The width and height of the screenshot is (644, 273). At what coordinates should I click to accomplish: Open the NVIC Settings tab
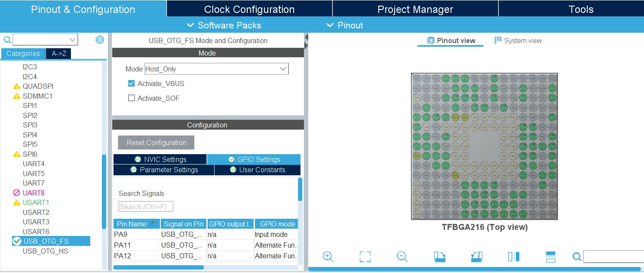pyautogui.click(x=160, y=159)
